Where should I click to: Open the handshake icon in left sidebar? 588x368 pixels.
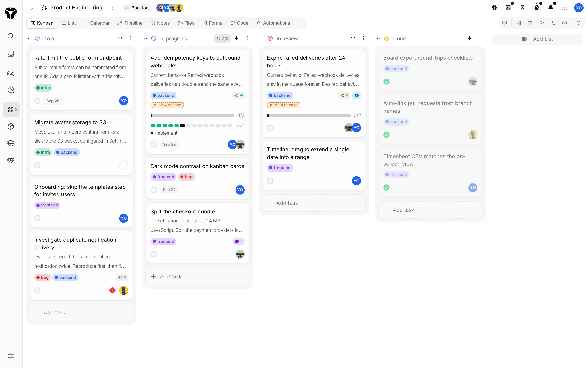[x=11, y=160]
